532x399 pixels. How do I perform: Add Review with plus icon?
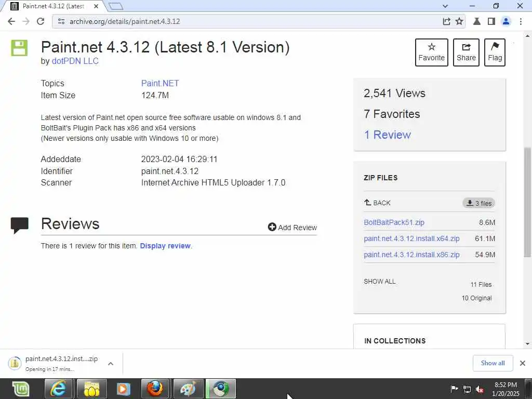[x=292, y=228]
